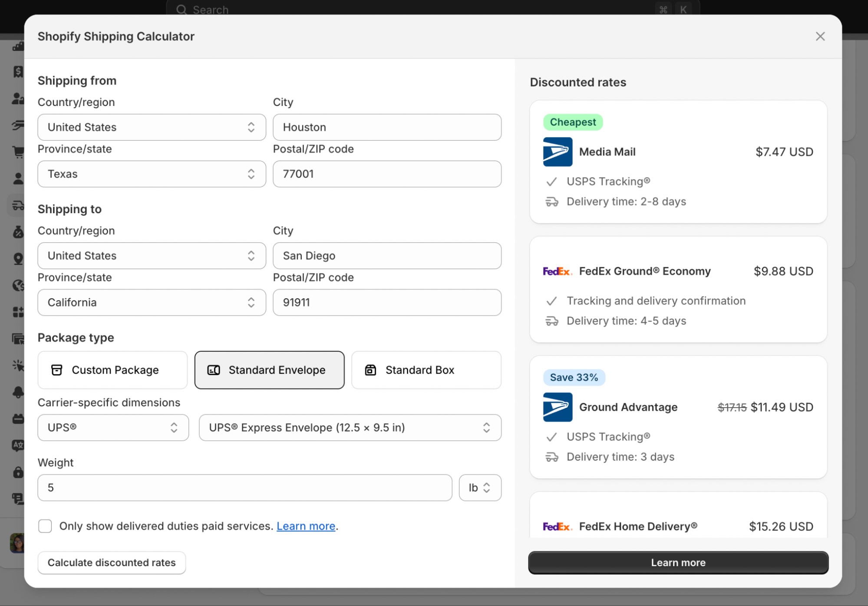This screenshot has height=606, width=868.
Task: Select Custom Package type
Action: pos(112,370)
